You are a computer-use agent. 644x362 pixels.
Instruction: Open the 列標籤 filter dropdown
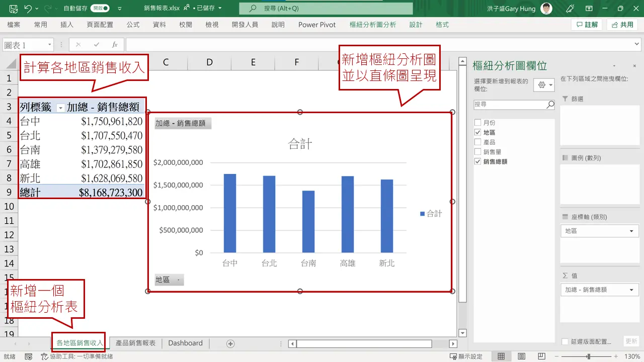(x=61, y=108)
